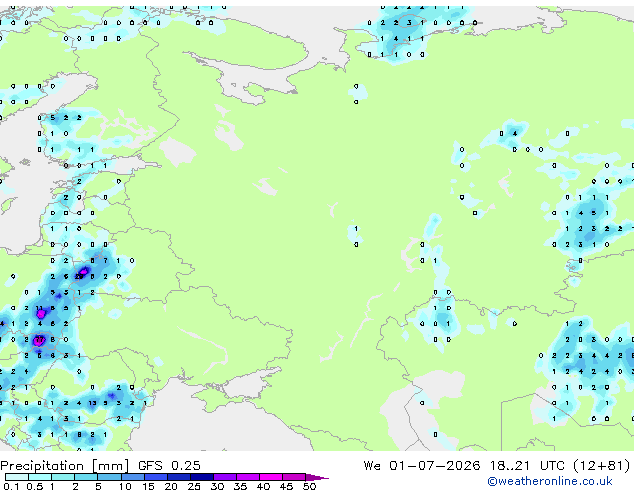Screen dimensions: 634x490
Task: Click the date '01-07-2026' in the footer
Action: click(x=435, y=466)
